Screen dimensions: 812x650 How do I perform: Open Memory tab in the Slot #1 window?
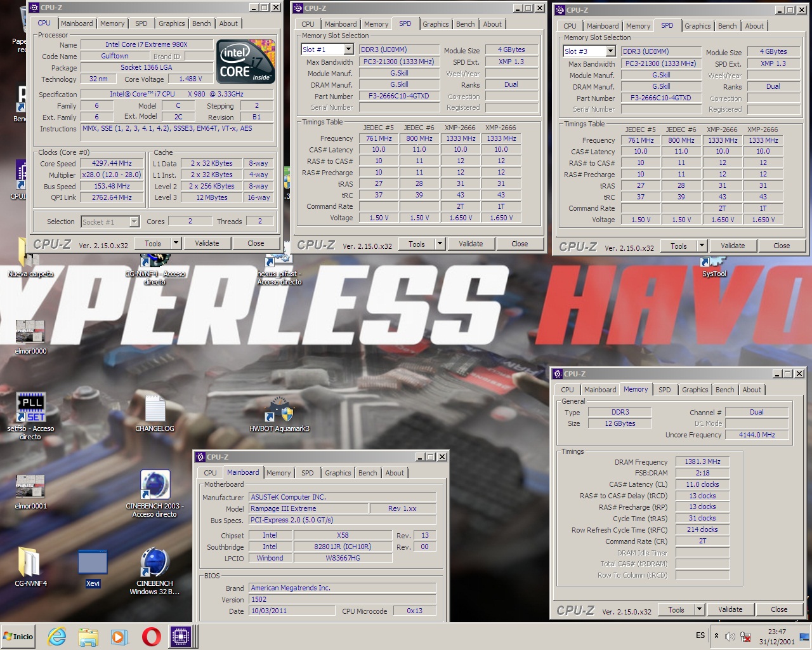[376, 24]
